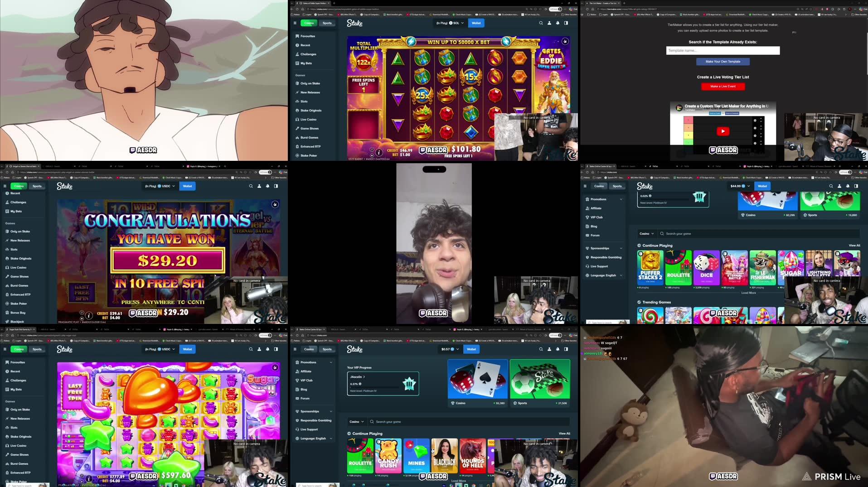Open View All next to Continue Playing

pos(564,434)
